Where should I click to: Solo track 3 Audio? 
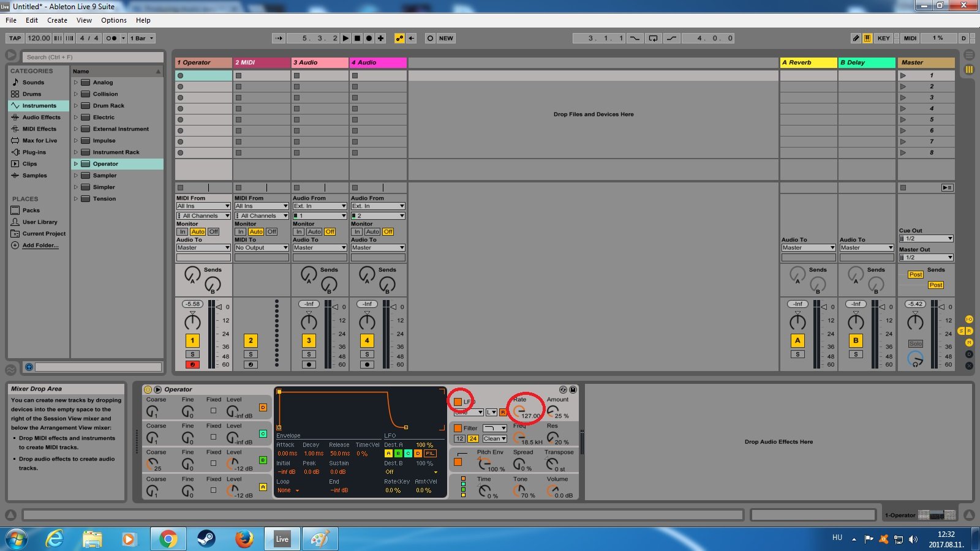pos(309,354)
